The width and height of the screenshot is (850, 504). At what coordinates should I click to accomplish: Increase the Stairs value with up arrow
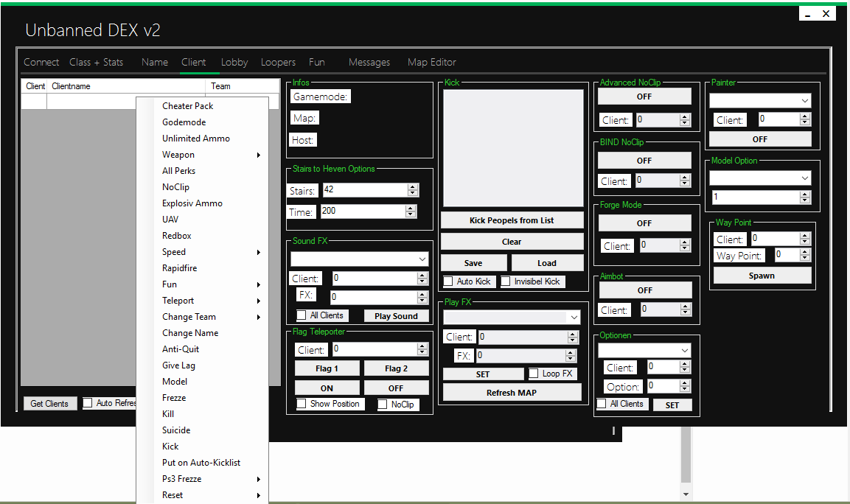click(x=413, y=187)
